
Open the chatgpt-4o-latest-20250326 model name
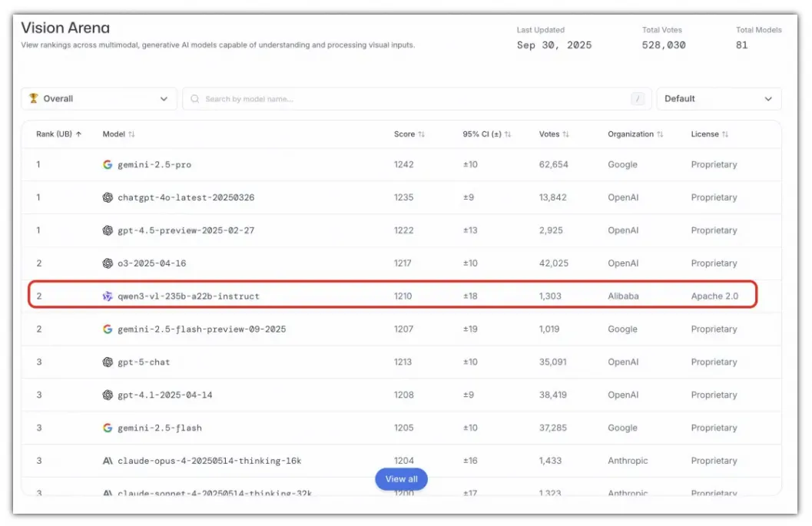click(x=186, y=197)
